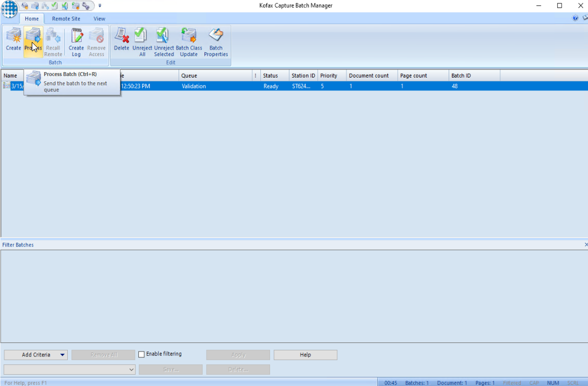
Task: Click the exclamation mark column header
Action: point(257,75)
